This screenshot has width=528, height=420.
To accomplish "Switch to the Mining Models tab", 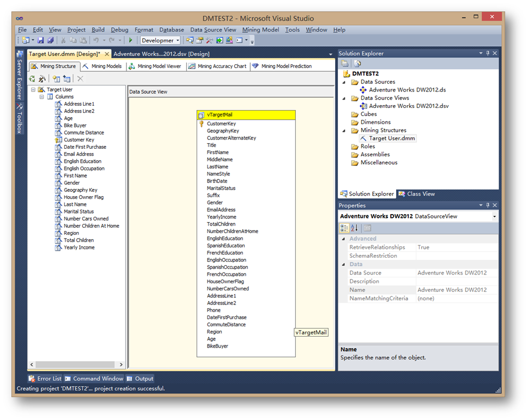I will click(x=102, y=66).
